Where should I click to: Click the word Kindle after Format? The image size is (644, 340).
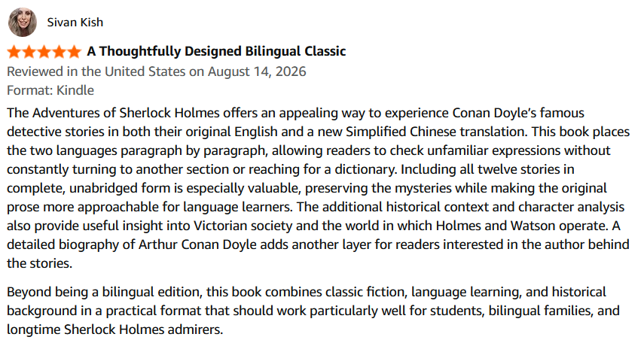pos(75,90)
